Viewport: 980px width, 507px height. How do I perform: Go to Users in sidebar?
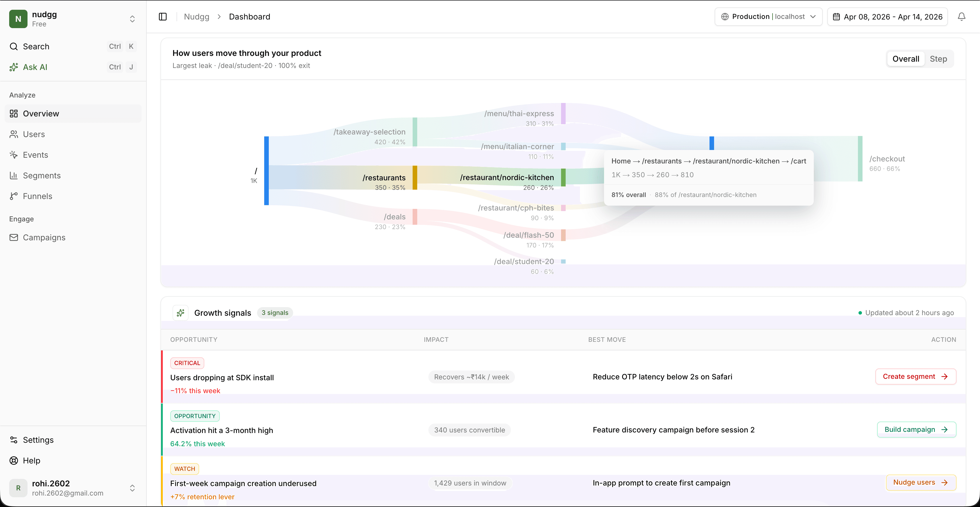point(73,134)
